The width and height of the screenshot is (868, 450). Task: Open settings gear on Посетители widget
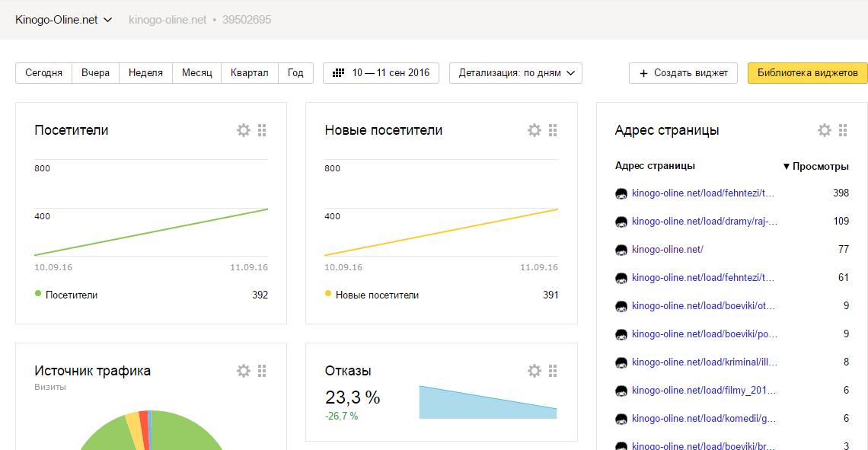[244, 130]
